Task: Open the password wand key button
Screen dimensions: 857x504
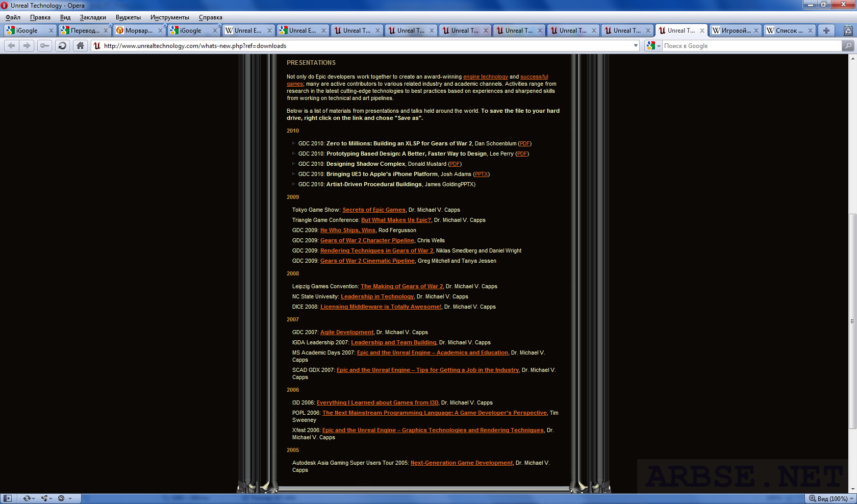Action: point(45,45)
